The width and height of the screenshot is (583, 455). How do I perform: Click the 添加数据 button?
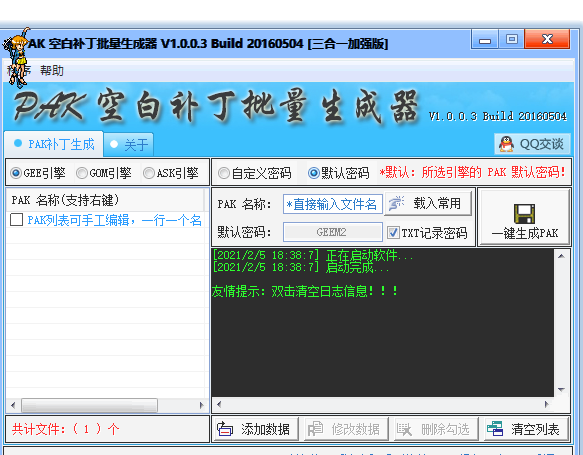point(257,429)
